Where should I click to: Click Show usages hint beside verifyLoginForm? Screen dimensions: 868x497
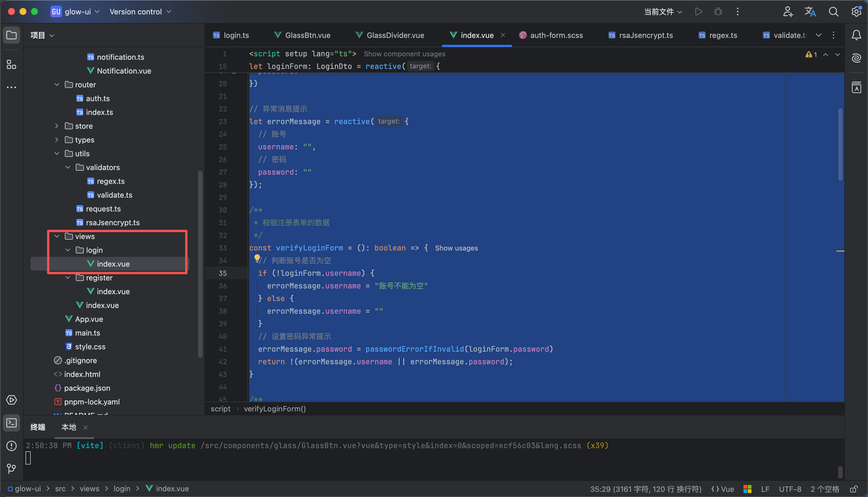[456, 248]
